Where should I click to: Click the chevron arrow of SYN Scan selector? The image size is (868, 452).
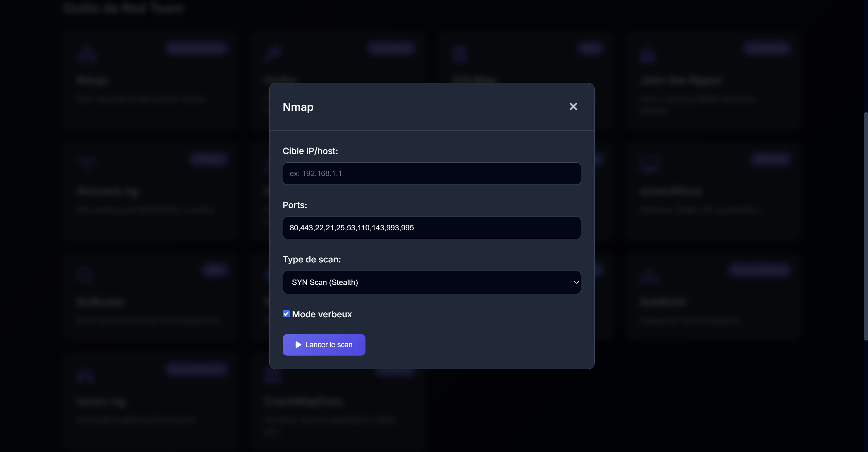(x=576, y=282)
